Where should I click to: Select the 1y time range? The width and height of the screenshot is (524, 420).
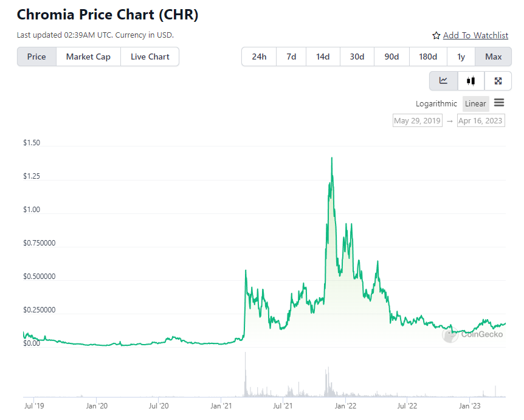coord(461,57)
